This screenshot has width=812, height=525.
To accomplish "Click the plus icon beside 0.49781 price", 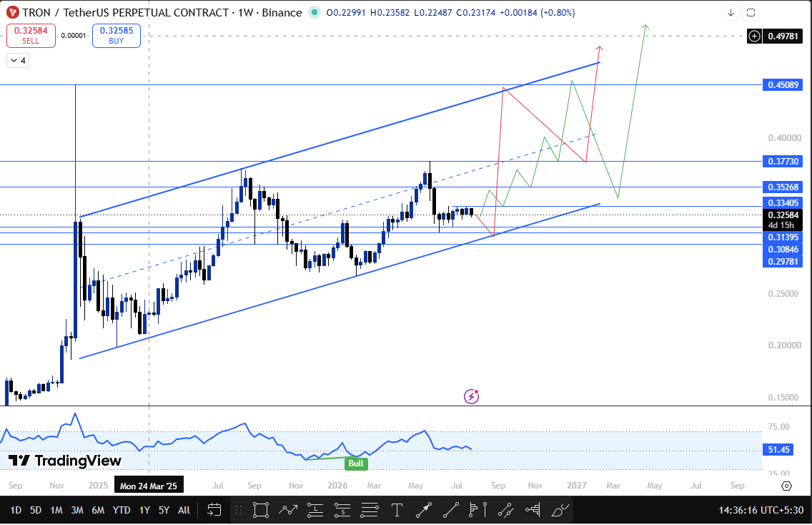I will click(x=755, y=36).
